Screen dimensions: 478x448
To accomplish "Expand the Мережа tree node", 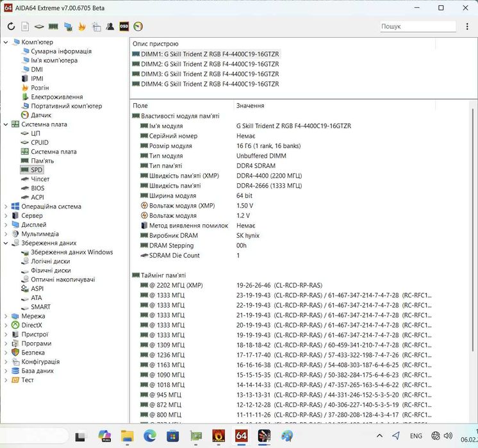I will tap(6, 316).
